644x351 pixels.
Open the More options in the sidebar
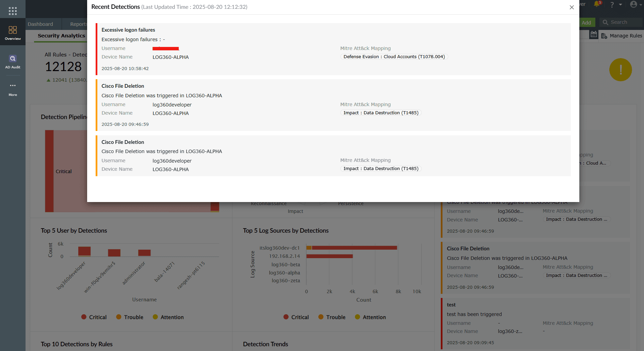(x=13, y=89)
